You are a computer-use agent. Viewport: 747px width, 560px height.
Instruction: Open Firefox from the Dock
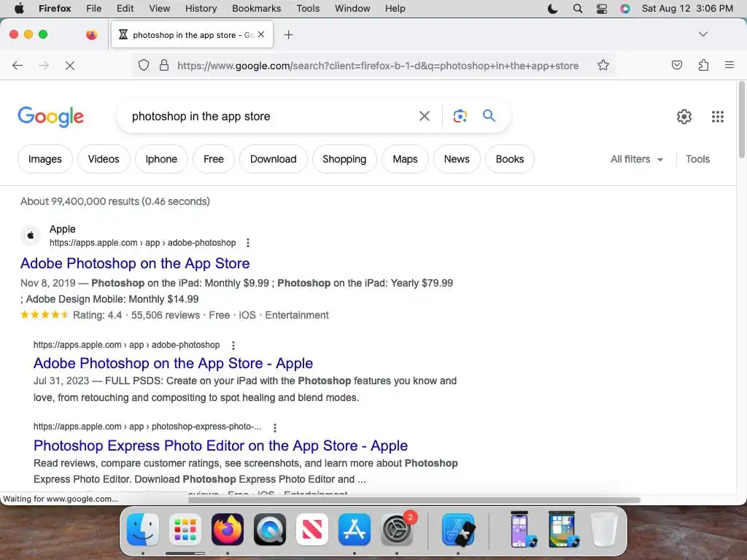[x=228, y=529]
